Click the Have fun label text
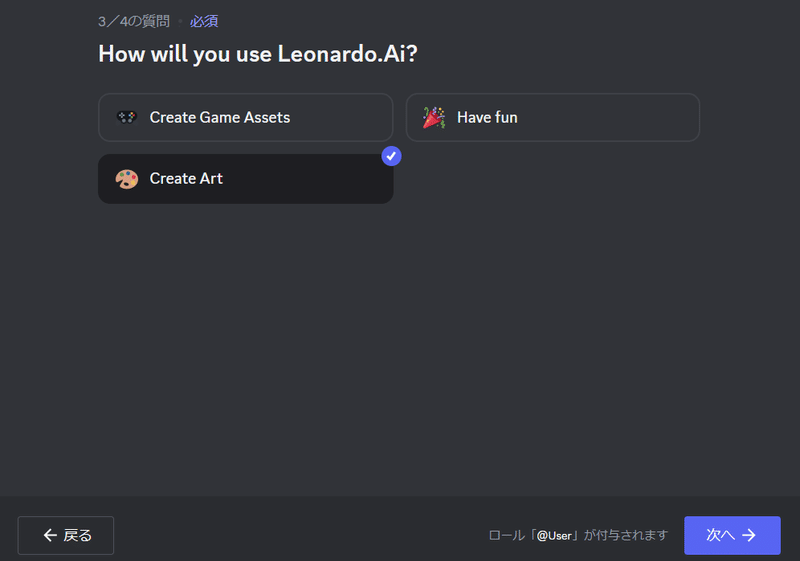800x561 pixels. pyautogui.click(x=487, y=118)
